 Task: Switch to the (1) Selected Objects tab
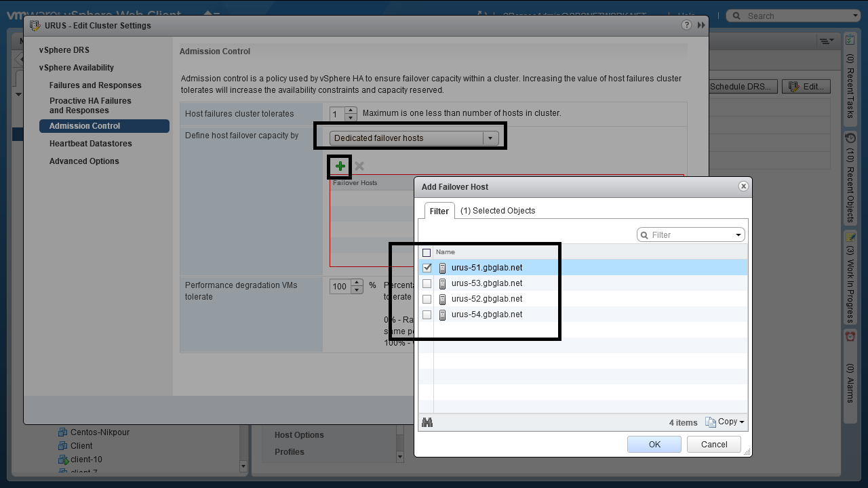[498, 211]
